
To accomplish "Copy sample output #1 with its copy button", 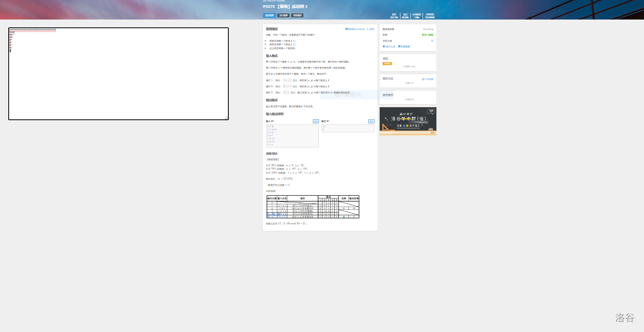I will coord(371,121).
